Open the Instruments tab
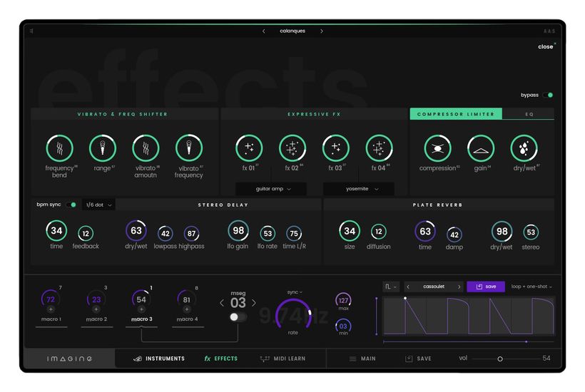 click(159, 359)
